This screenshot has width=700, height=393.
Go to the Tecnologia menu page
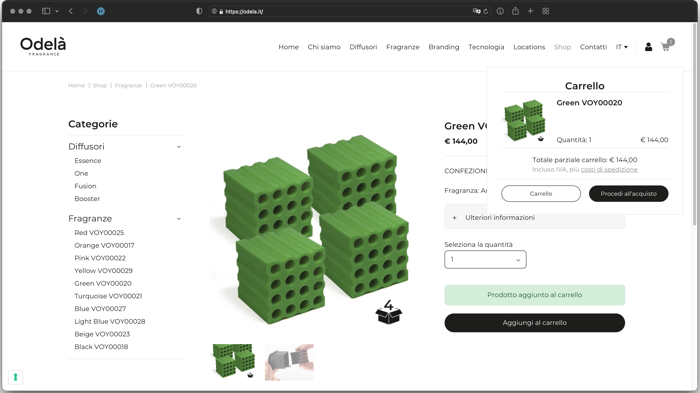(486, 47)
